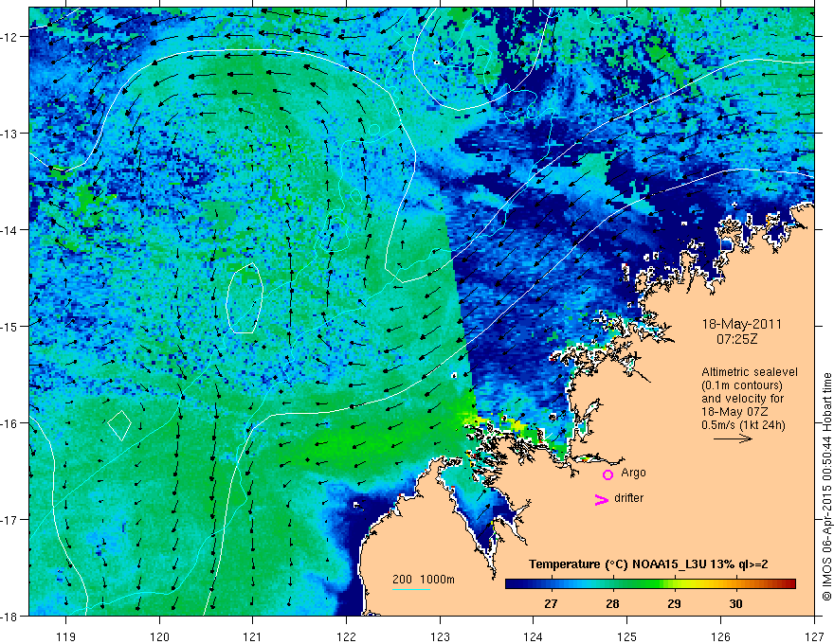Click the magenta drifter arrowhead legend symbol

pyautogui.click(x=601, y=499)
